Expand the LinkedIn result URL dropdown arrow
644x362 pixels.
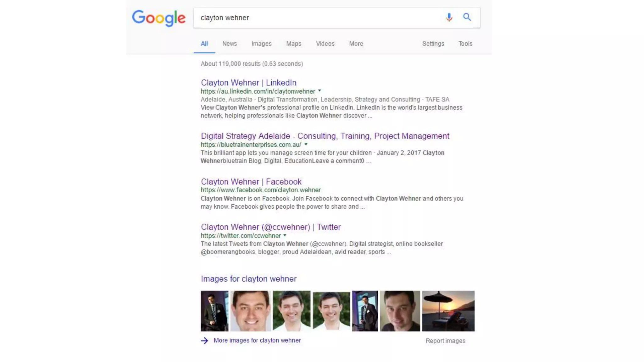(x=319, y=91)
